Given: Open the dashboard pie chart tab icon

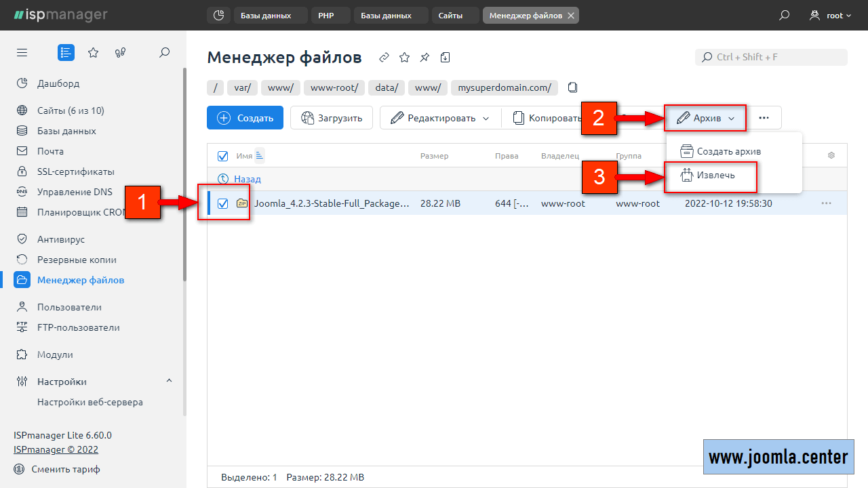Looking at the screenshot, I should point(218,16).
